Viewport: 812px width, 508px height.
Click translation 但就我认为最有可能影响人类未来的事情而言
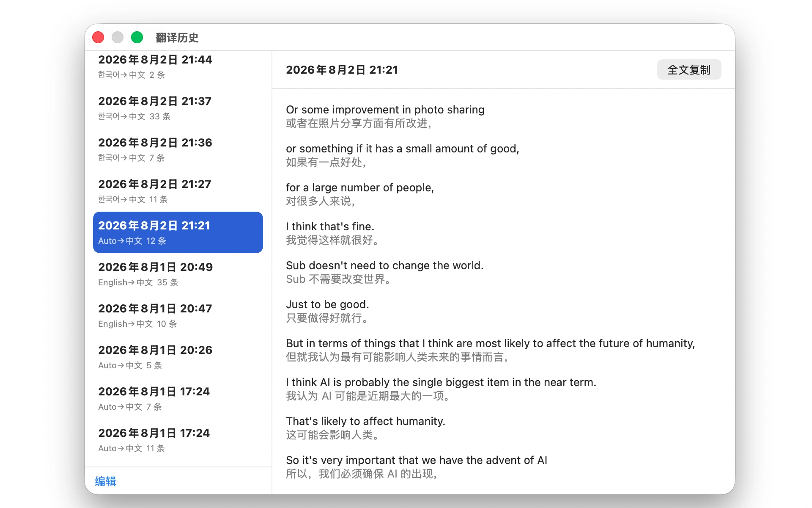(397, 357)
